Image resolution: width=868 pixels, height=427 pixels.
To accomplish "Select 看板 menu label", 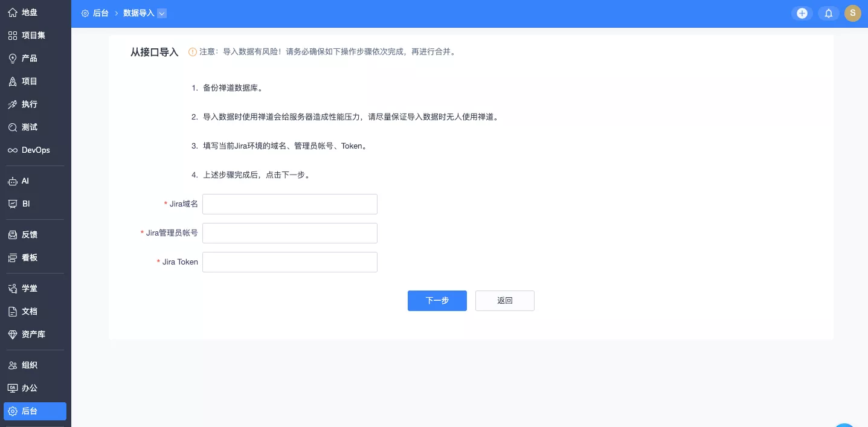I will tap(30, 258).
